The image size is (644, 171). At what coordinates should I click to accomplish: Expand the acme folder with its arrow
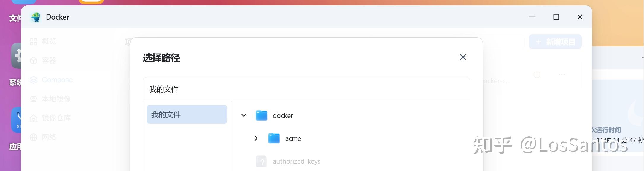click(256, 138)
